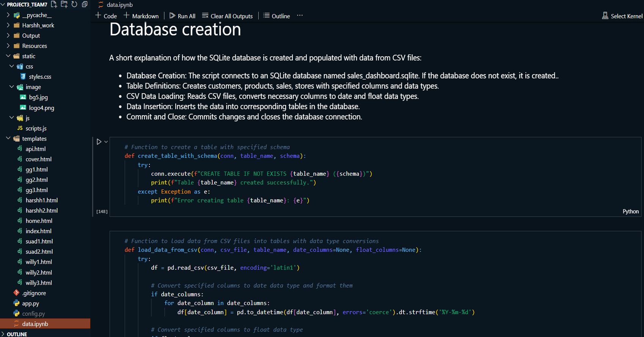This screenshot has width=644, height=337.
Task: Click Run All in notebook toolbar
Action: (x=182, y=16)
